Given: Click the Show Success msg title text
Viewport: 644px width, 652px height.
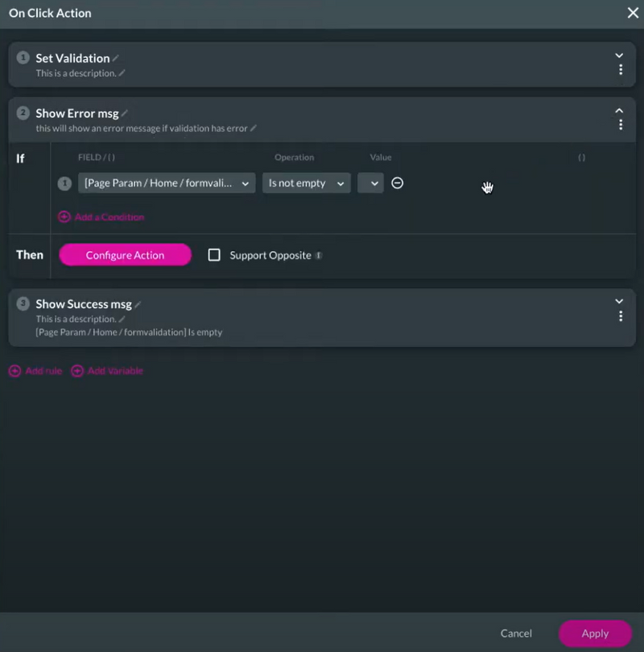Looking at the screenshot, I should pyautogui.click(x=84, y=304).
